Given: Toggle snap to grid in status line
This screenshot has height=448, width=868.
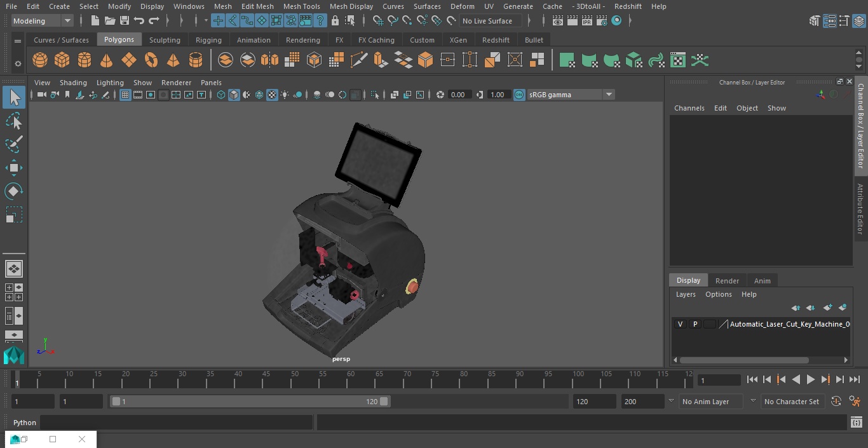Looking at the screenshot, I should pyautogui.click(x=378, y=21).
